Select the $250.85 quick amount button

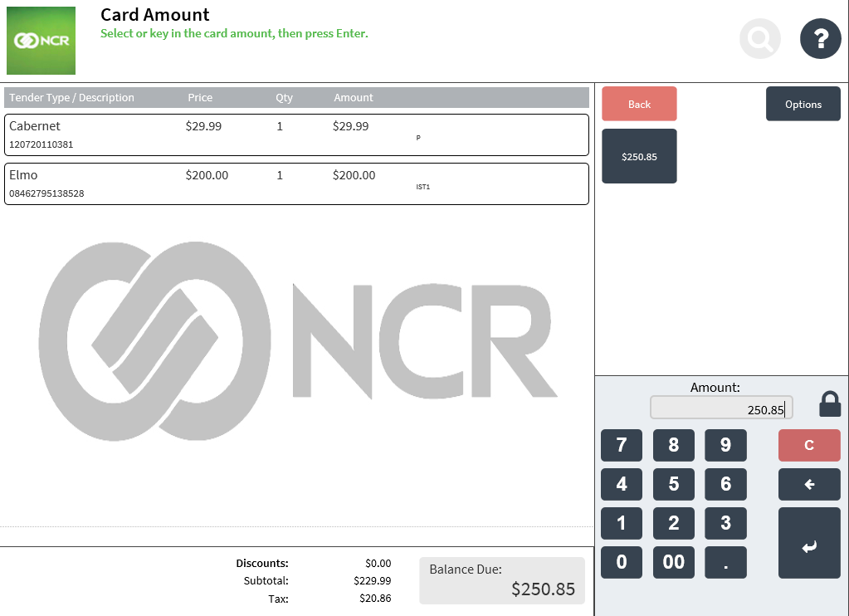coord(639,157)
